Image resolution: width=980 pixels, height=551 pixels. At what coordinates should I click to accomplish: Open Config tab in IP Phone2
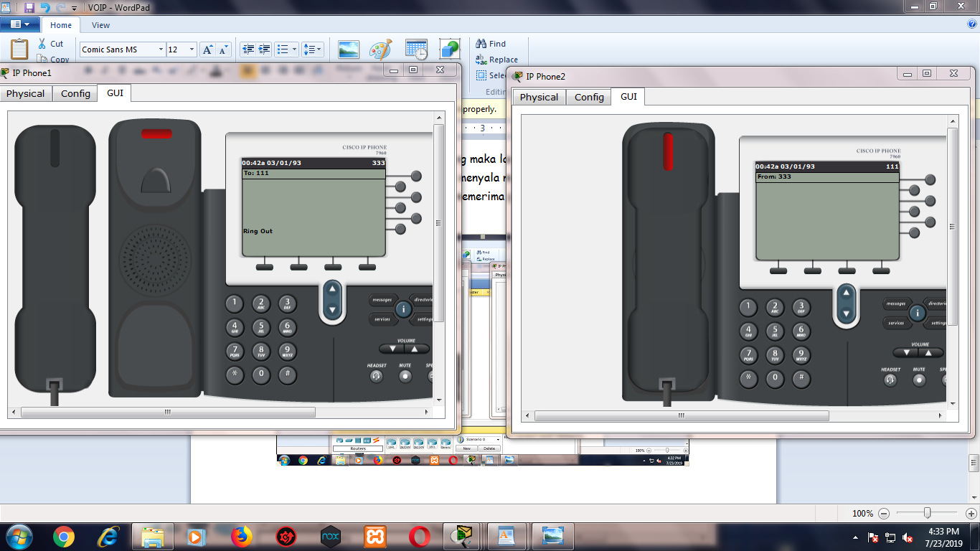pyautogui.click(x=589, y=97)
